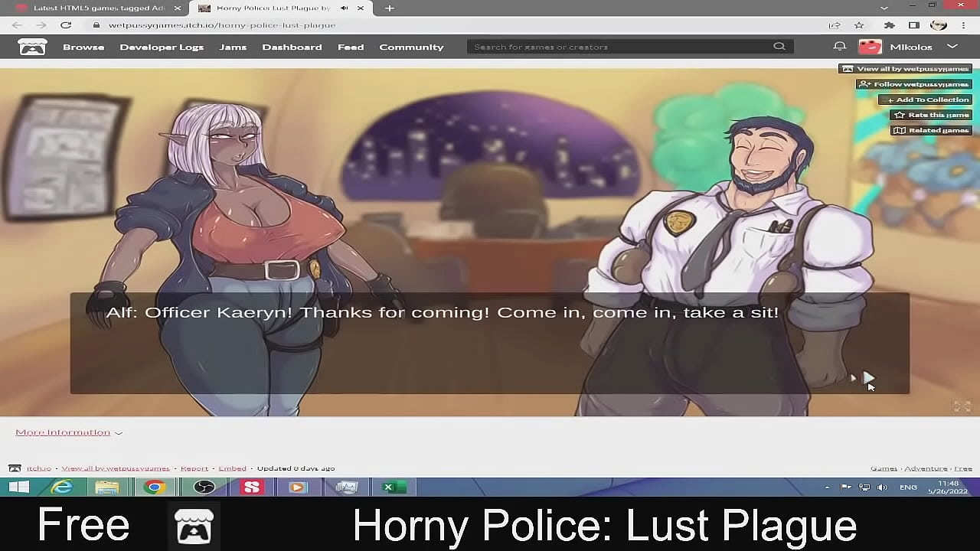Open the notifications bell
This screenshot has height=551, width=980.
point(840,47)
